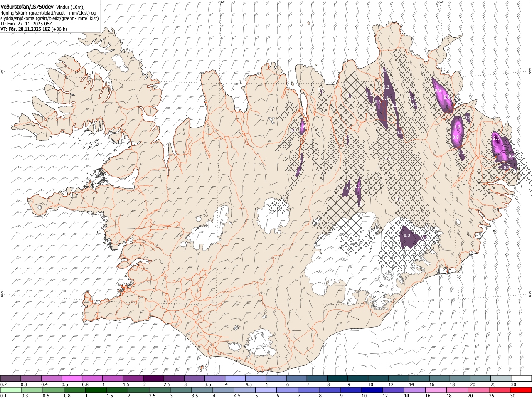This screenshot has height=399, width=532.
Task: Click the 0.3 label on the Vatnajökull snow patch
Action: [x=407, y=236]
